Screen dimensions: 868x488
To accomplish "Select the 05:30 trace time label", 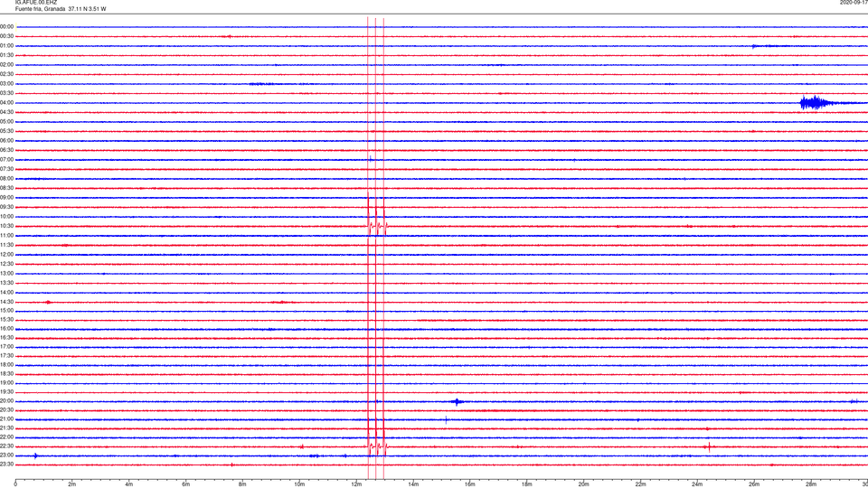I will point(6,131).
